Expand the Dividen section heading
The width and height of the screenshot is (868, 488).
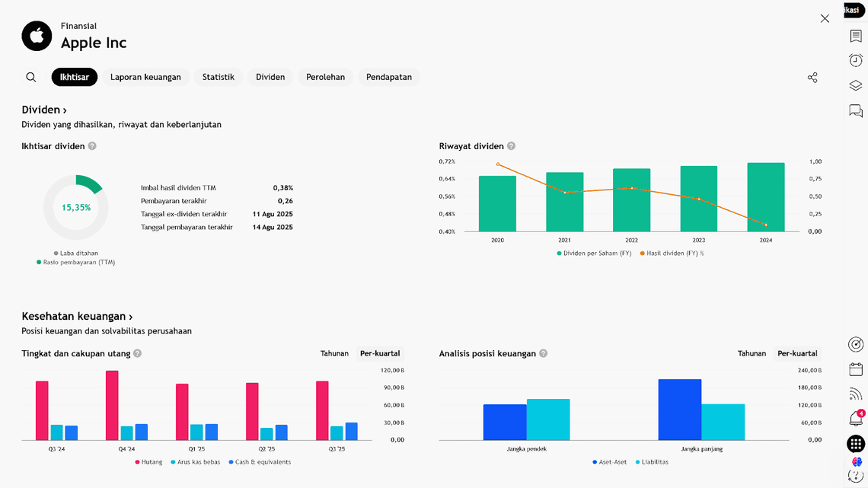(44, 110)
